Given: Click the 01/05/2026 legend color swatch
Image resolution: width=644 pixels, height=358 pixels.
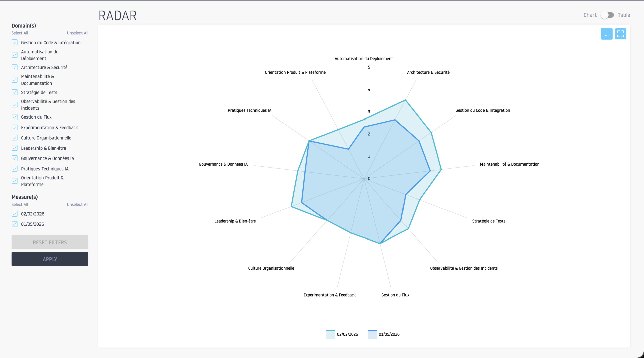Looking at the screenshot, I should pyautogui.click(x=372, y=334).
